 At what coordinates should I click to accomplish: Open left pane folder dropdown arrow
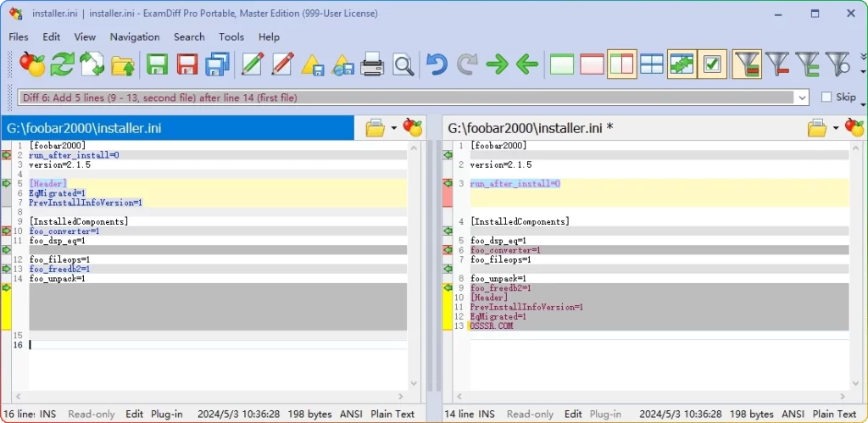point(393,129)
